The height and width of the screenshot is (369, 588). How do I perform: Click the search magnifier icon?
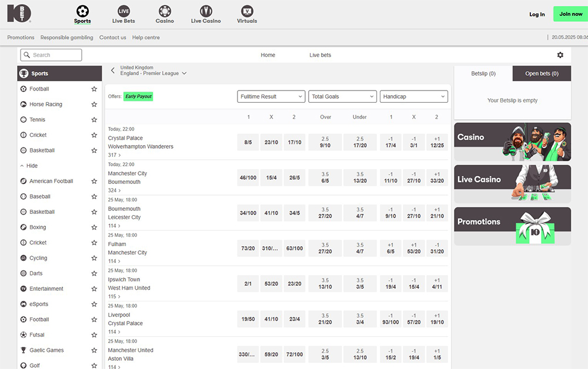(x=26, y=55)
